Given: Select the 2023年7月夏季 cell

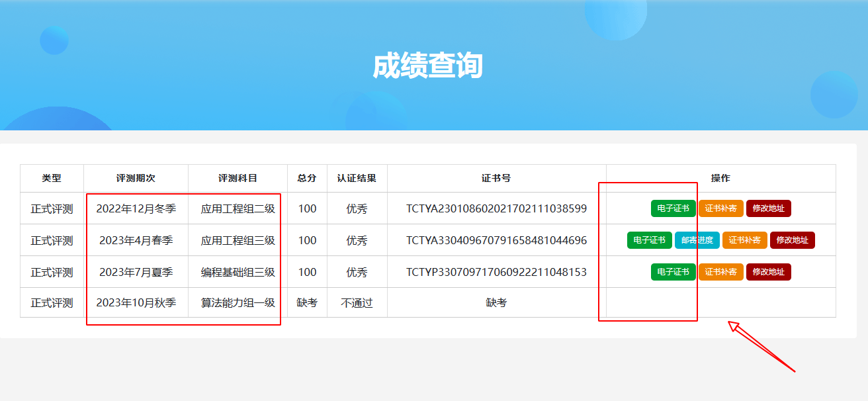Looking at the screenshot, I should tap(136, 272).
